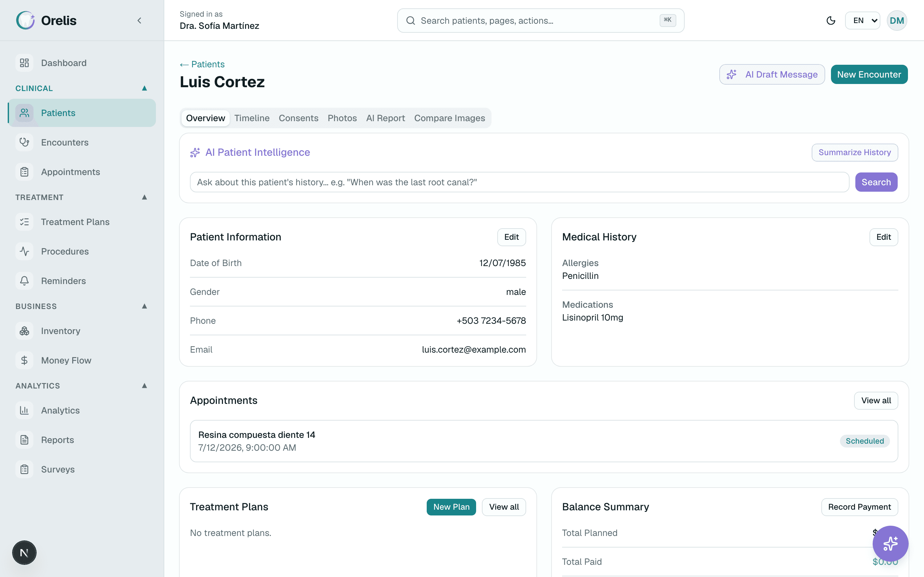Open Analytics bar chart icon
The width and height of the screenshot is (924, 577).
click(24, 410)
